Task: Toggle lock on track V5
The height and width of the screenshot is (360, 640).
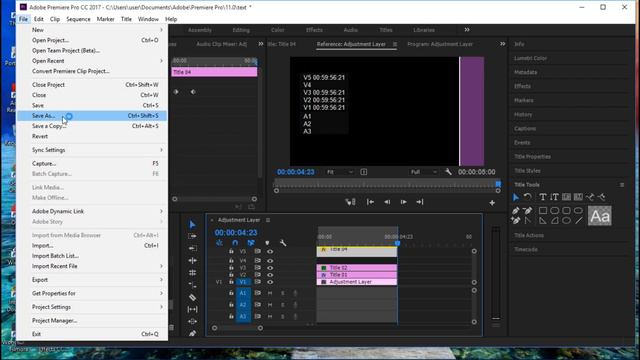Action: point(231,251)
